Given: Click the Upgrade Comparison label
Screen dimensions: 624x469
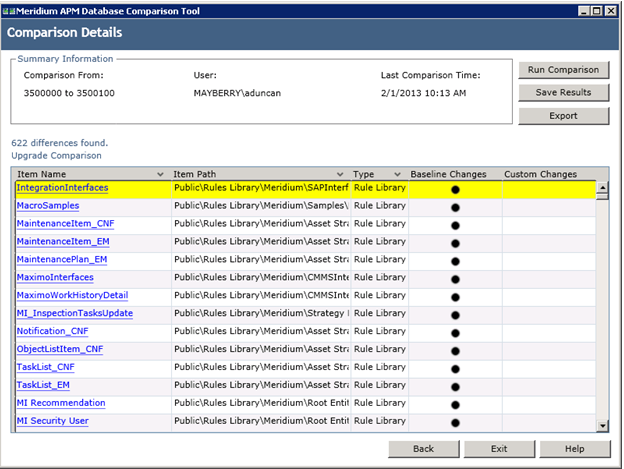Looking at the screenshot, I should point(56,156).
